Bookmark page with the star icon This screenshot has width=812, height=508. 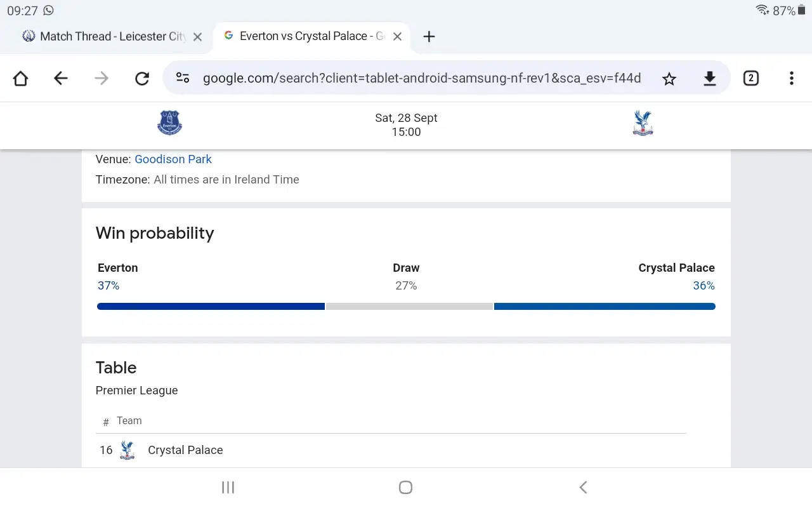tap(669, 78)
